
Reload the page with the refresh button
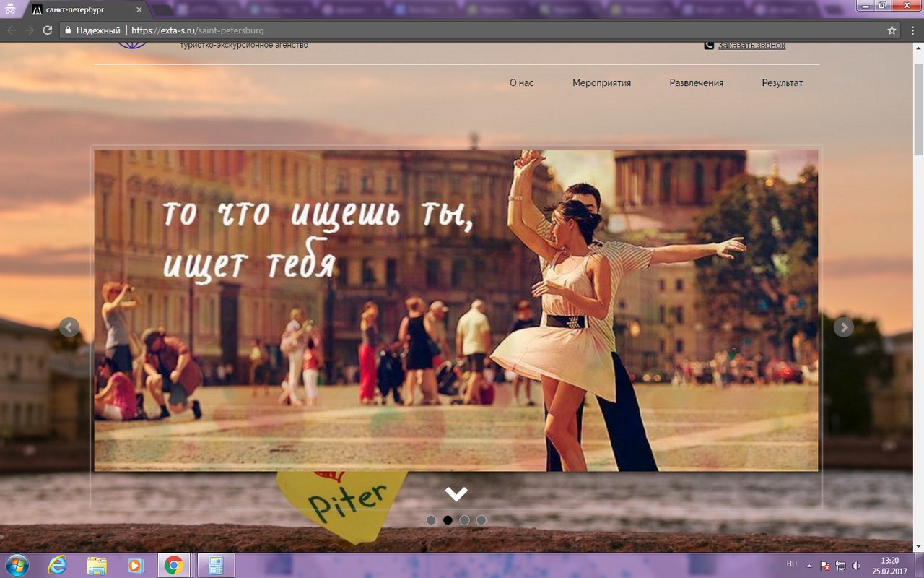point(48,30)
